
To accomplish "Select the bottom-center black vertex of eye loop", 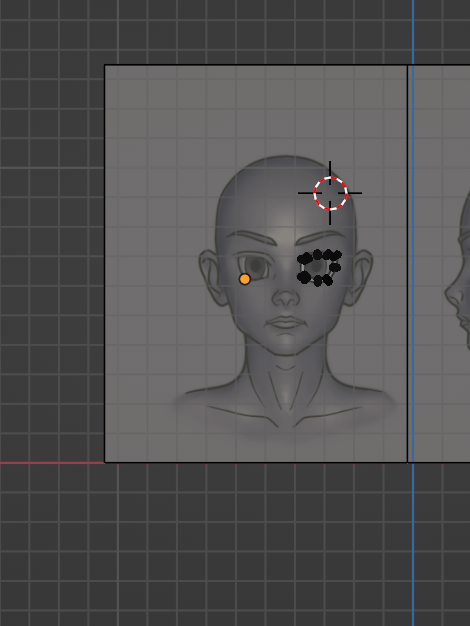I will point(318,281).
